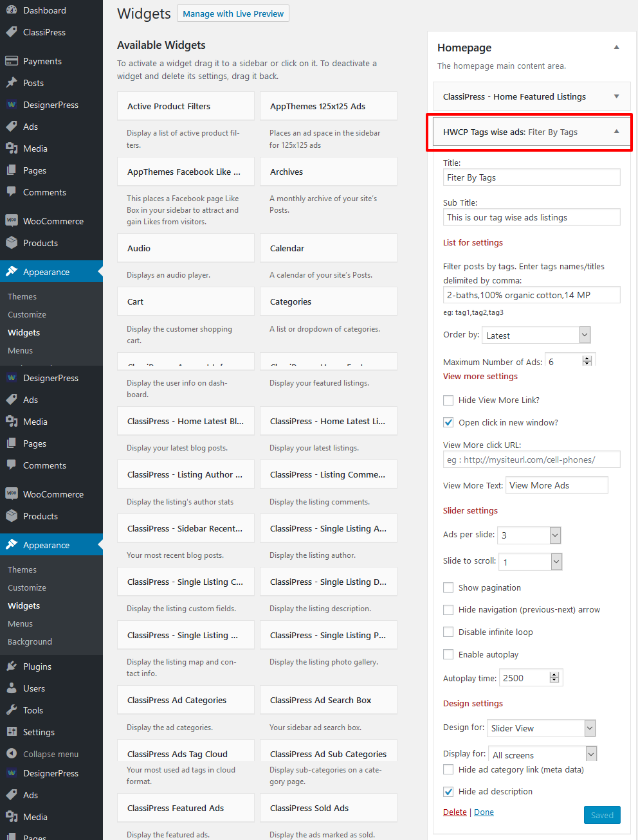Click the Done link
Viewport: 638px width, 840px height.
(484, 812)
